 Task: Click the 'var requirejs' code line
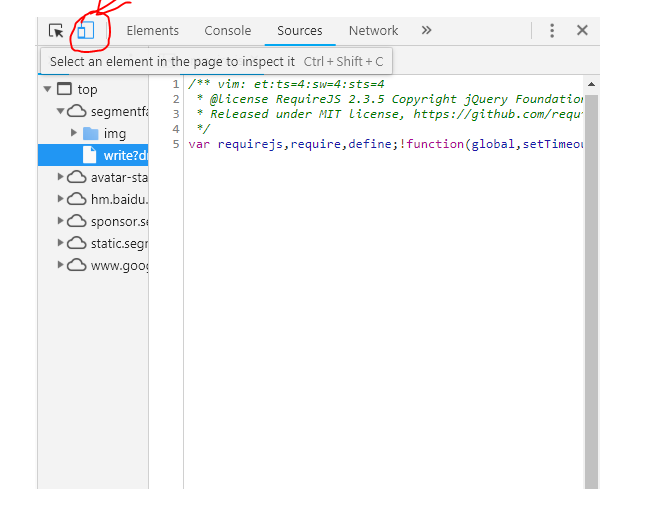coord(385,144)
